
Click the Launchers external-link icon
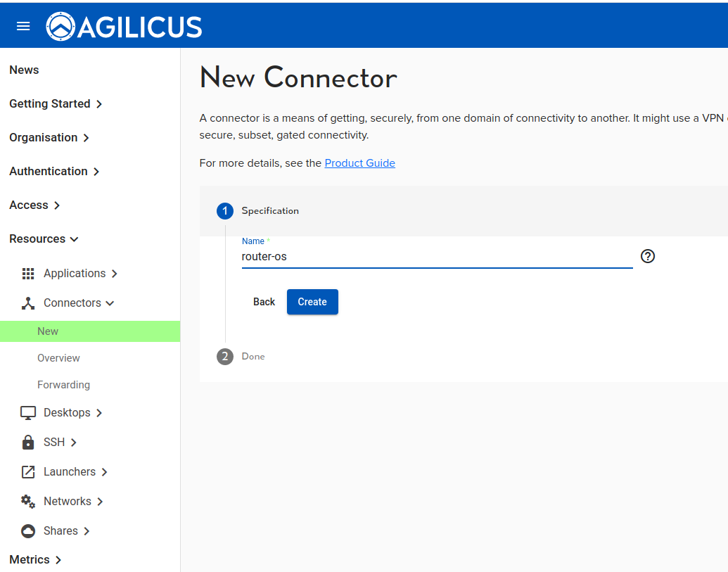(28, 472)
